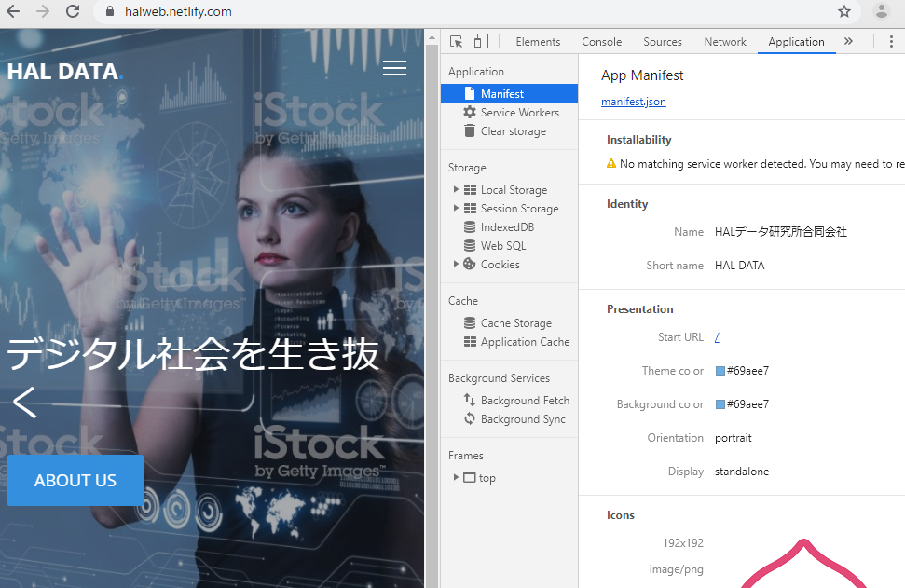The image size is (905, 588).
Task: Select the Cache Storage label
Action: [516, 323]
